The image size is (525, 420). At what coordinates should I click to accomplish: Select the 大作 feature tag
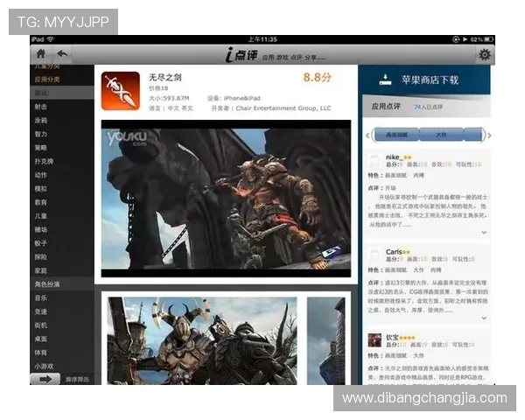coord(442,135)
